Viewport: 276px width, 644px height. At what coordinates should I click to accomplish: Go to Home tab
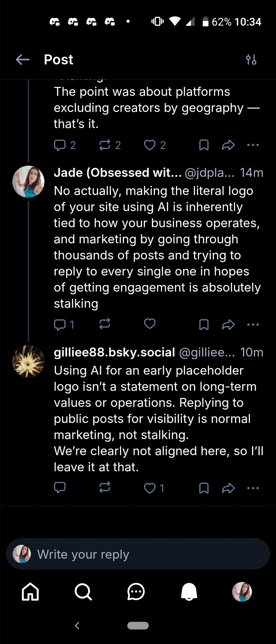[30, 592]
